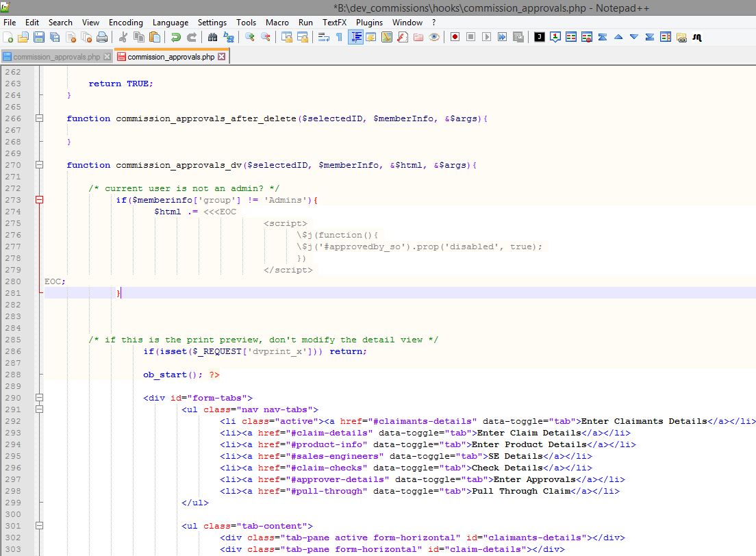The height and width of the screenshot is (556, 756).
Task: Jump to last difference icon
Action: point(650,37)
